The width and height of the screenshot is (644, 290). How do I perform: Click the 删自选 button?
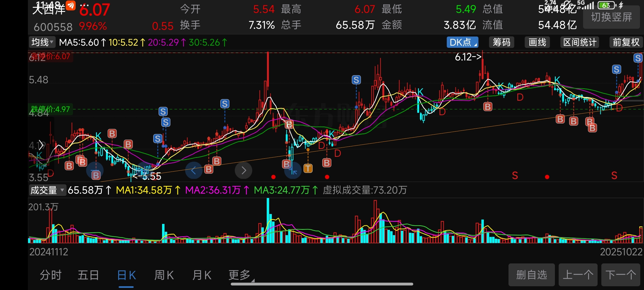[531, 275]
